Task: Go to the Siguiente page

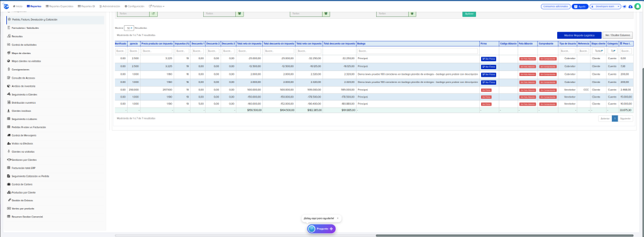Action: (625, 118)
